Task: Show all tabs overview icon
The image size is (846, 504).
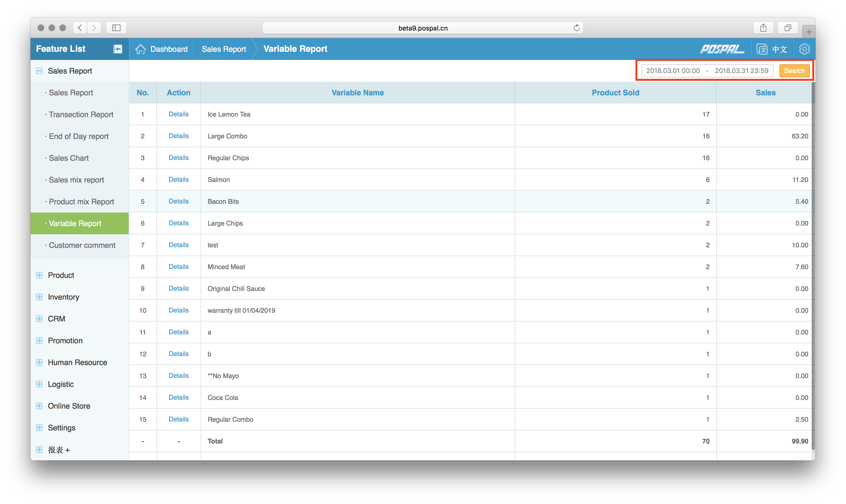Action: (x=788, y=28)
